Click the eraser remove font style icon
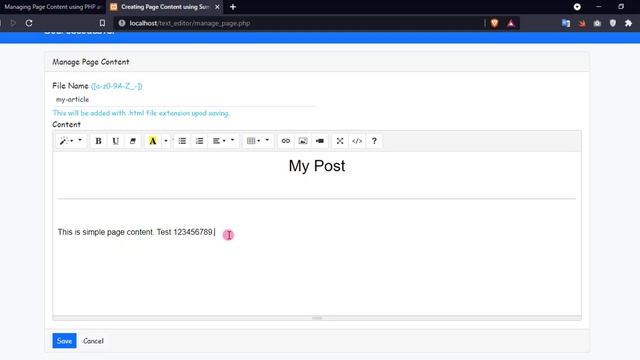Image resolution: width=640 pixels, height=360 pixels. [x=133, y=141]
